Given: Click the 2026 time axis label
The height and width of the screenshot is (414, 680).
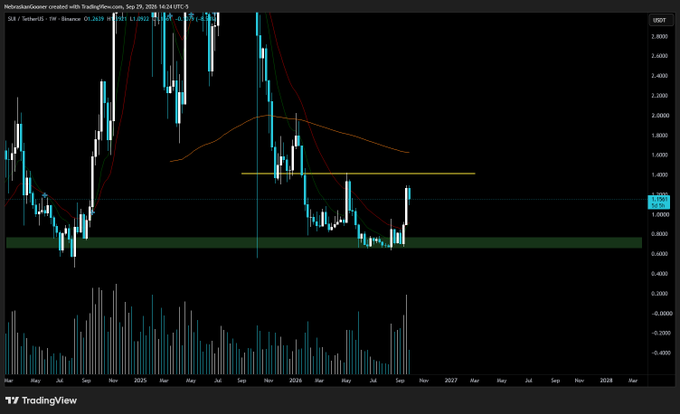Looking at the screenshot, I should tap(295, 381).
